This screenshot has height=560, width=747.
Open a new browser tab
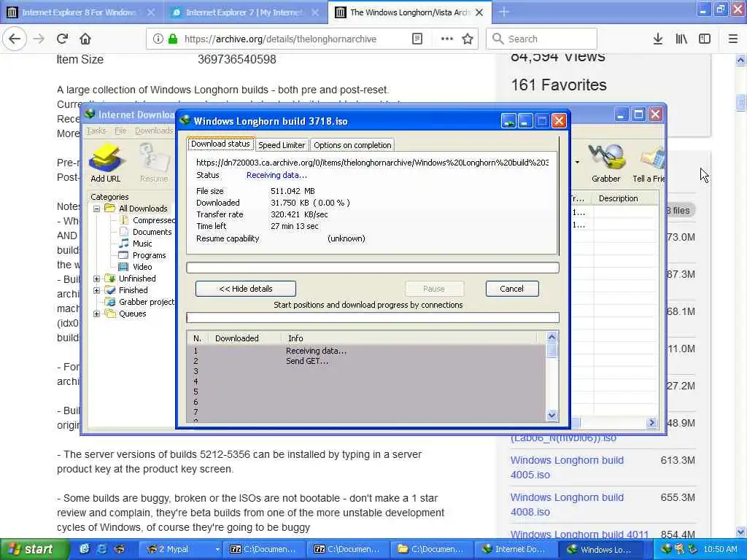click(x=504, y=12)
